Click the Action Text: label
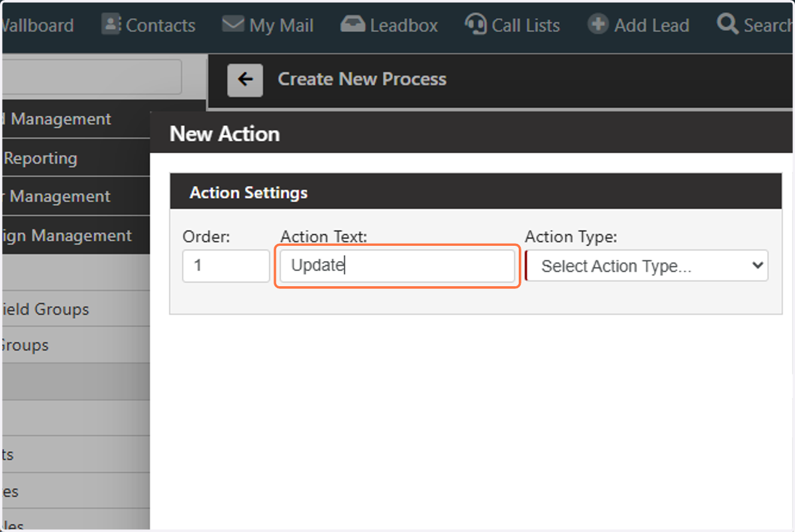Viewport: 795px width, 532px height. (x=323, y=237)
